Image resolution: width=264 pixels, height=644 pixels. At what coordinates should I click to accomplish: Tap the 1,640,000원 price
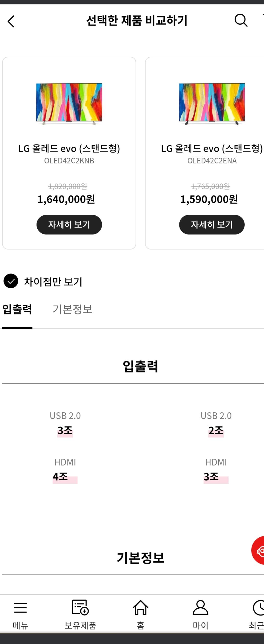[66, 200]
